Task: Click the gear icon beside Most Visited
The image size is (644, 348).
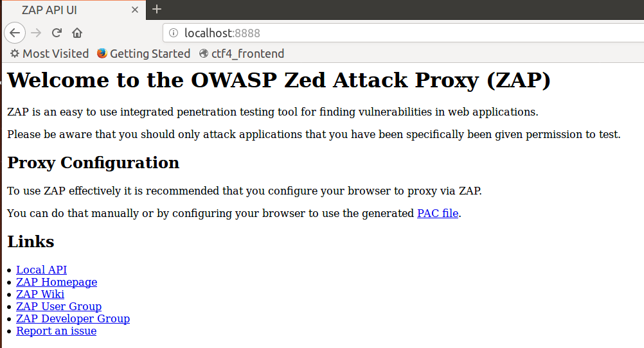Action: (x=15, y=53)
